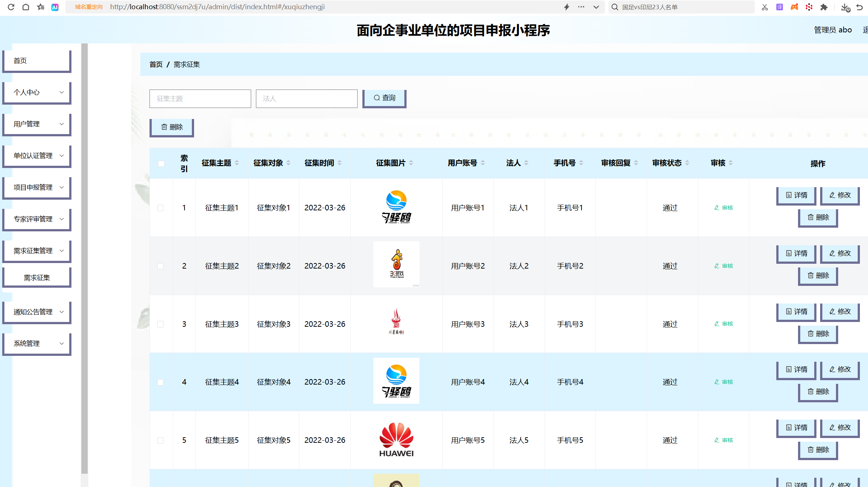Screen dimensions: 868x487
Task: Check the checkbox for row 征集主题4
Action: coord(161,382)
